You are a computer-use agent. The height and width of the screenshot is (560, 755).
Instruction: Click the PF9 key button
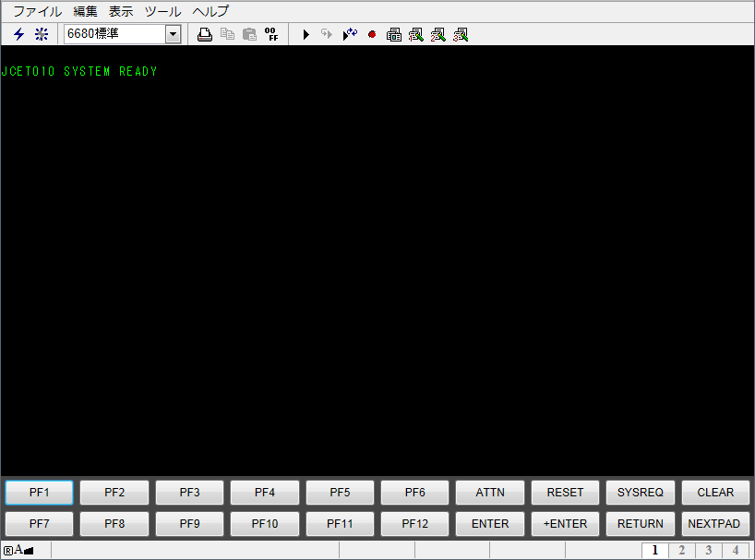pyautogui.click(x=190, y=523)
